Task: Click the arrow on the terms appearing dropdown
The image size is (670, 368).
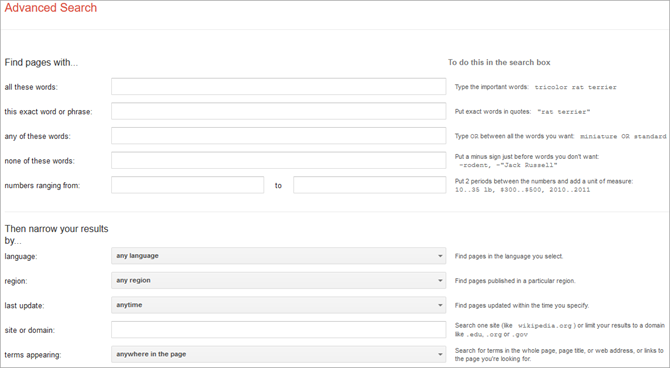Action: tap(440, 354)
